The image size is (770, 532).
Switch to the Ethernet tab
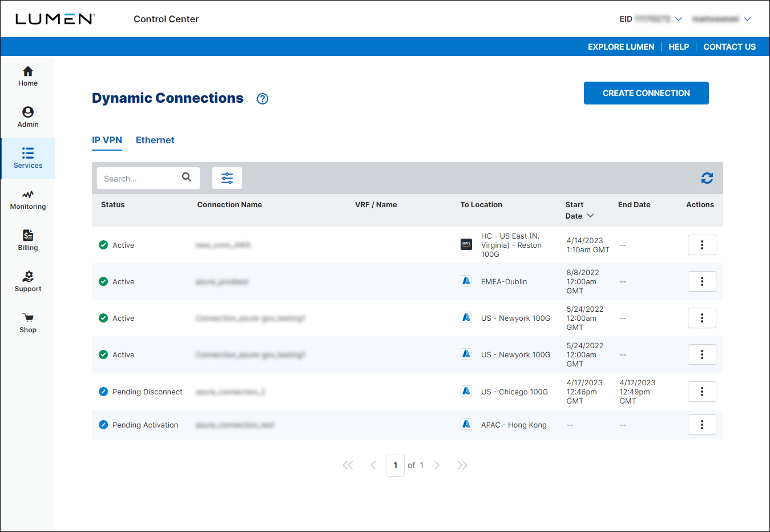coord(155,140)
